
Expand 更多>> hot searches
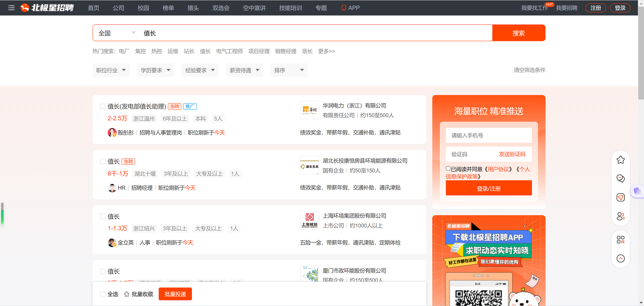click(327, 51)
